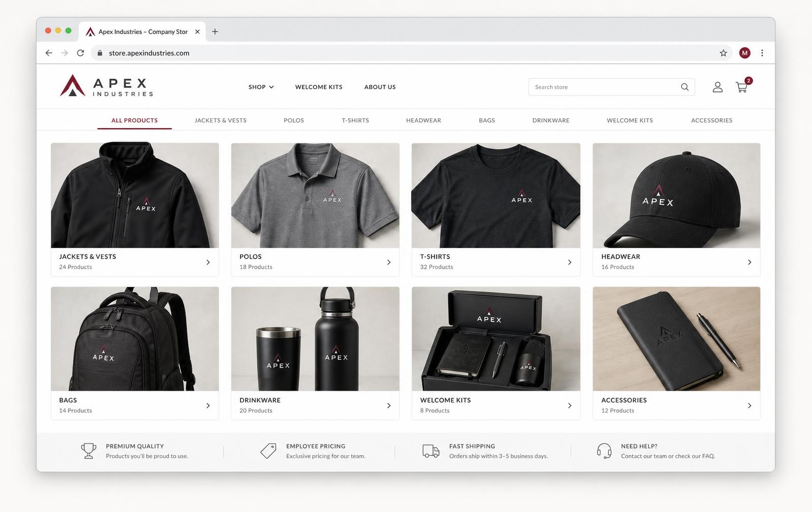The image size is (812, 512).
Task: Click the Apex Industries logo
Action: pyautogui.click(x=107, y=86)
